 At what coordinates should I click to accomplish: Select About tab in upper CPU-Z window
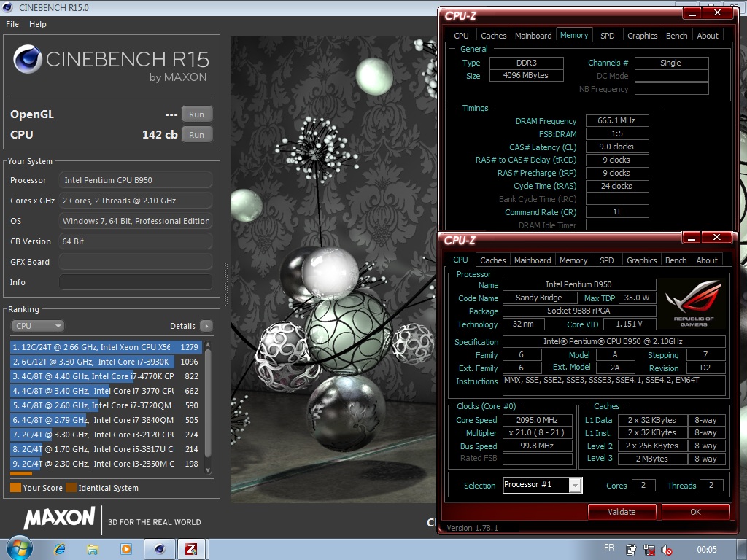pos(708,36)
